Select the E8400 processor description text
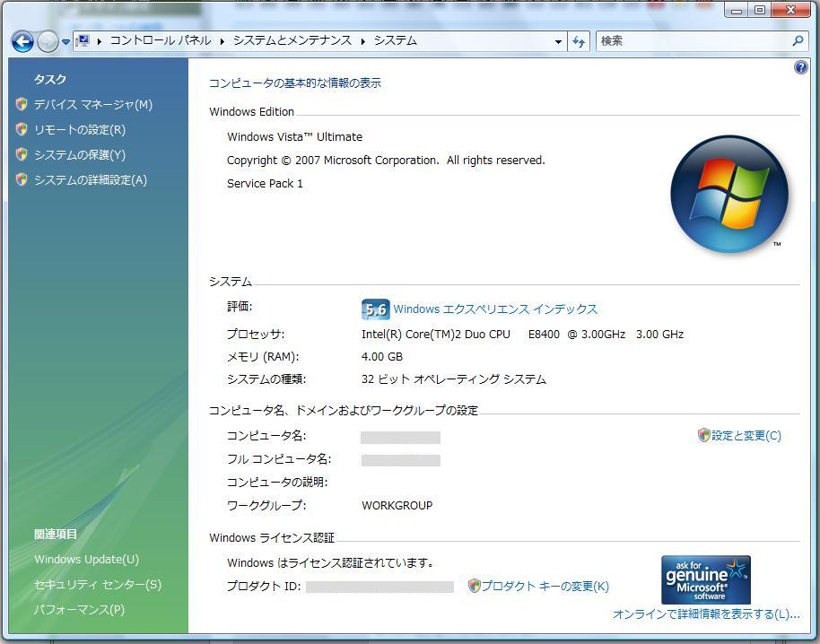 tap(522, 334)
